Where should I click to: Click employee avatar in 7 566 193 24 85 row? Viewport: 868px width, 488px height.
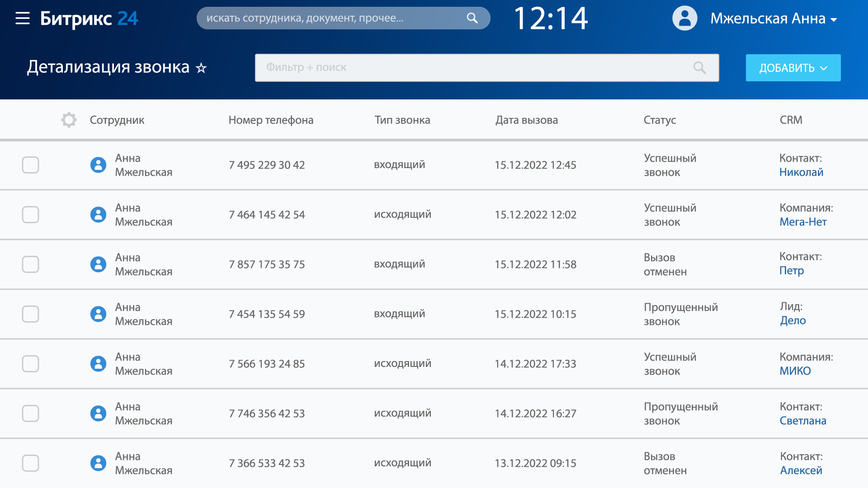click(x=98, y=364)
